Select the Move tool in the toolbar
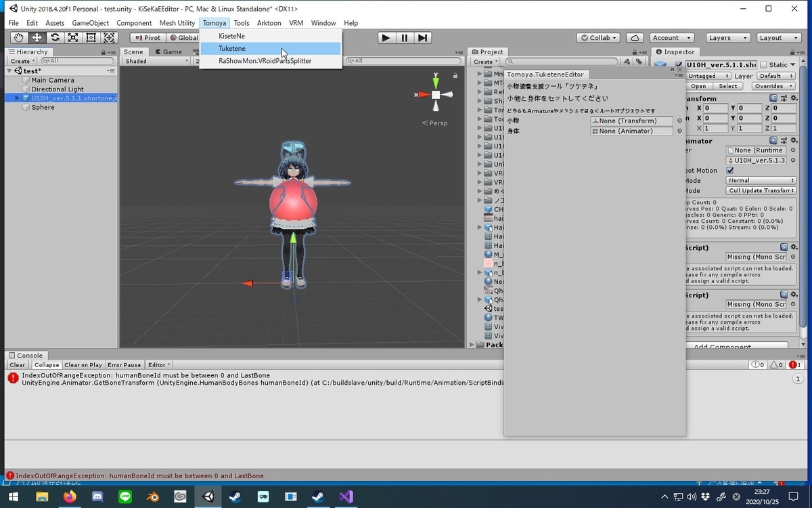This screenshot has height=508, width=812. [x=37, y=38]
